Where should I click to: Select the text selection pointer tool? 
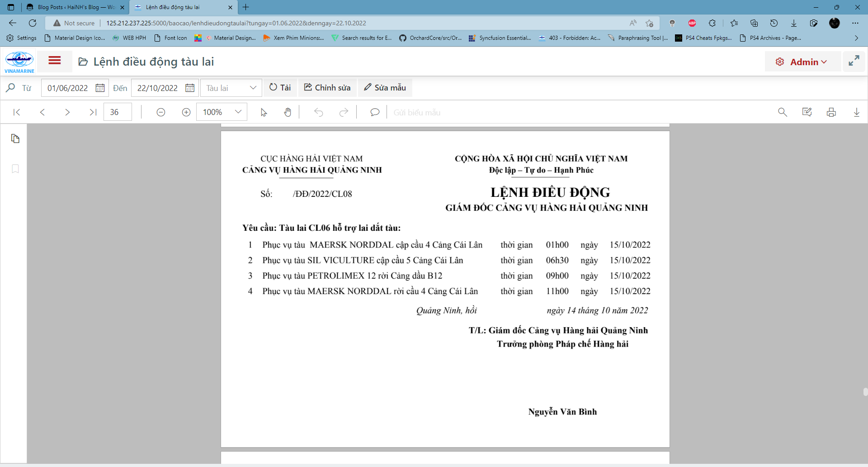264,112
